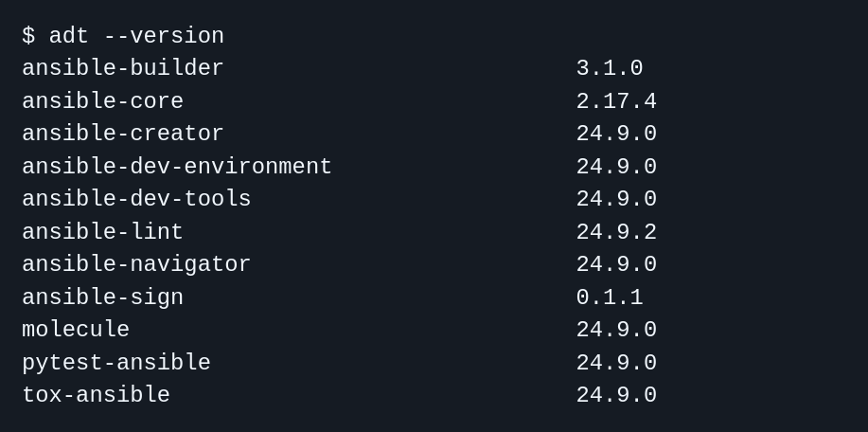Click version 3.1.0 for ansible-builder

click(x=610, y=68)
